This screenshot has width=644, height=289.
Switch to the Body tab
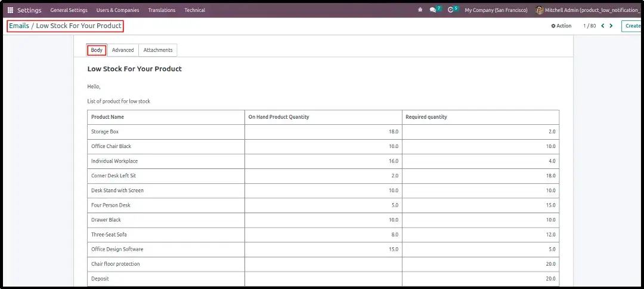pos(97,50)
